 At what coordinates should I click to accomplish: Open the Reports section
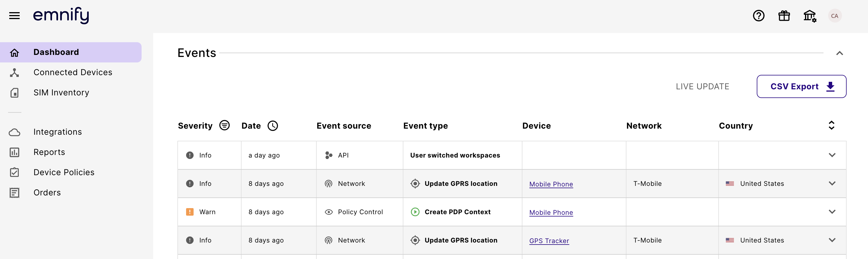pyautogui.click(x=49, y=152)
